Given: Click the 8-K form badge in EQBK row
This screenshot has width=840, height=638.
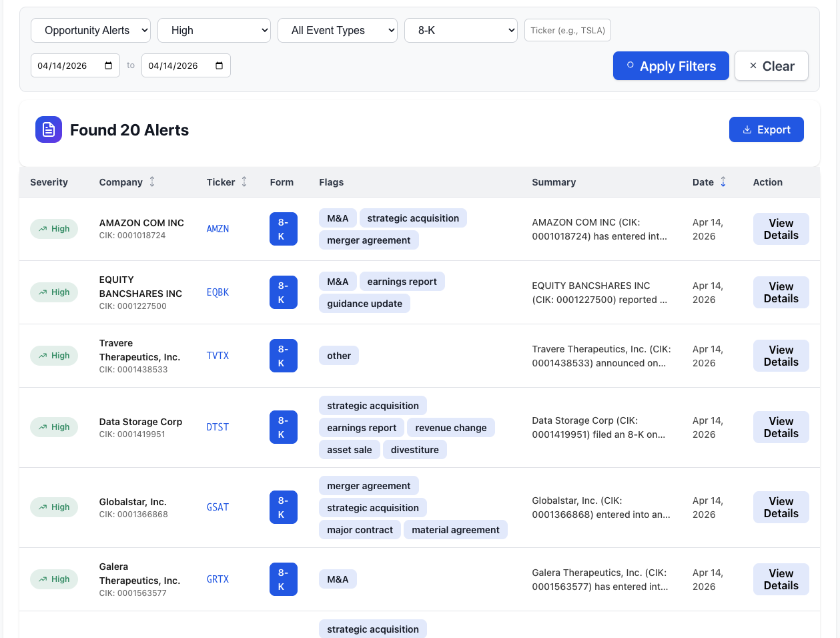Looking at the screenshot, I should point(284,292).
